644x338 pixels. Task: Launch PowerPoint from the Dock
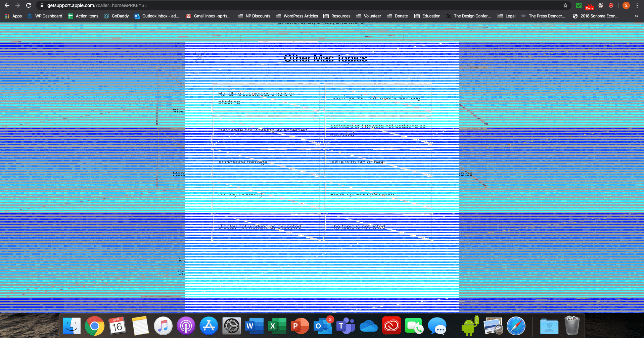[300, 326]
